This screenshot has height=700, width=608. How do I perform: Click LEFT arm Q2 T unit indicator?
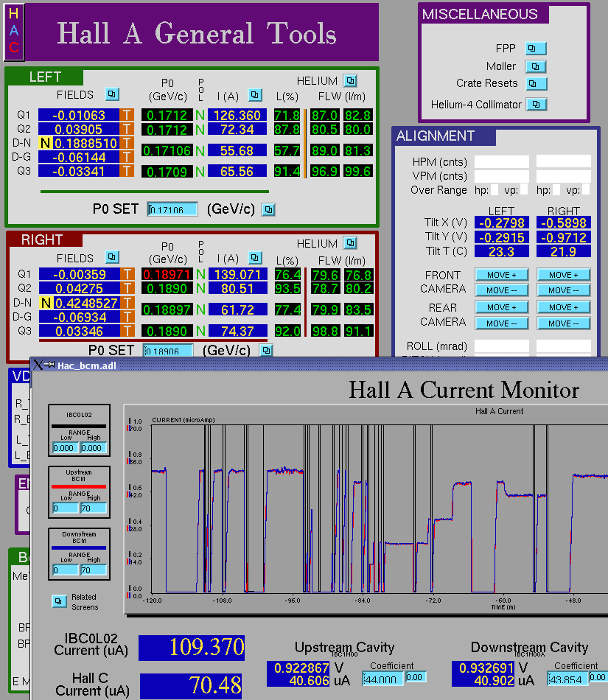pyautogui.click(x=127, y=130)
